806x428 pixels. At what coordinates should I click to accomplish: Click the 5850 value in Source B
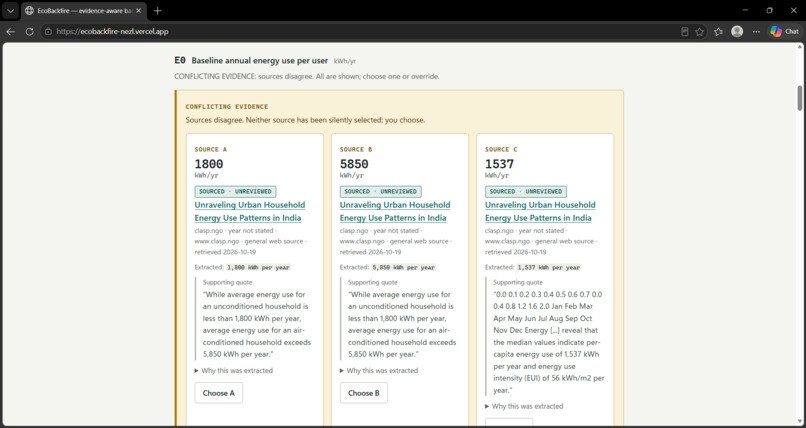354,164
